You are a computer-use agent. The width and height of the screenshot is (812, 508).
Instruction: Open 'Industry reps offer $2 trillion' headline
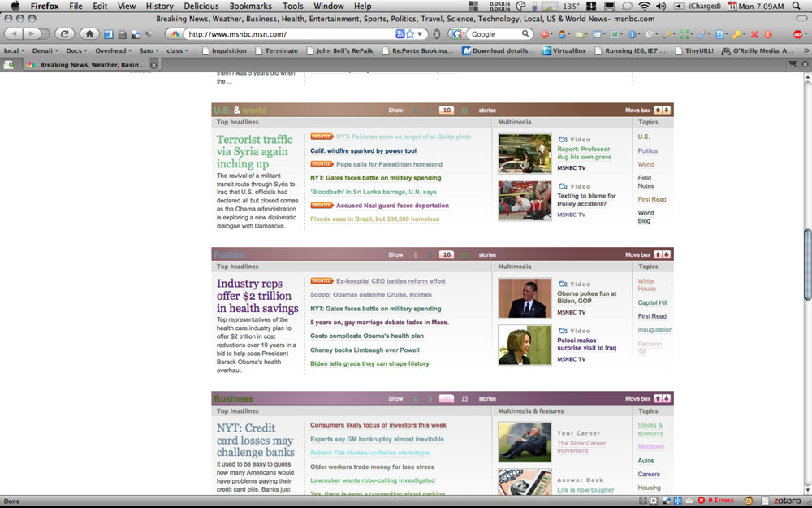[257, 296]
